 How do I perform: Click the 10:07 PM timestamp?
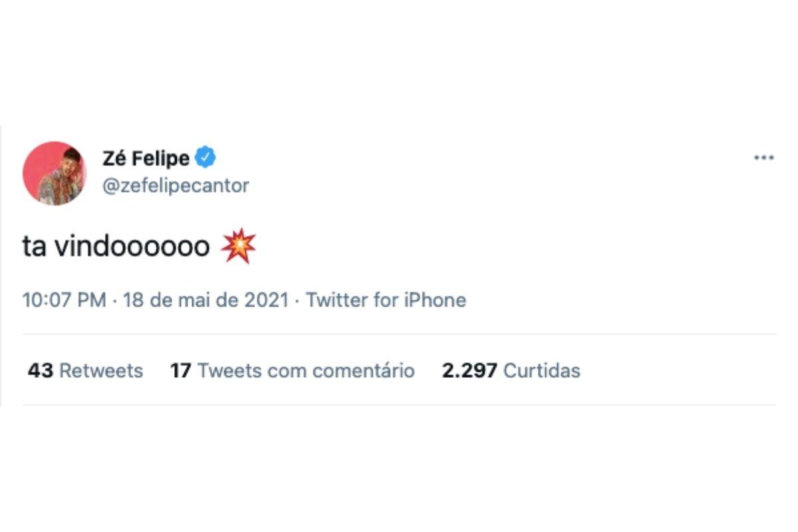64,300
